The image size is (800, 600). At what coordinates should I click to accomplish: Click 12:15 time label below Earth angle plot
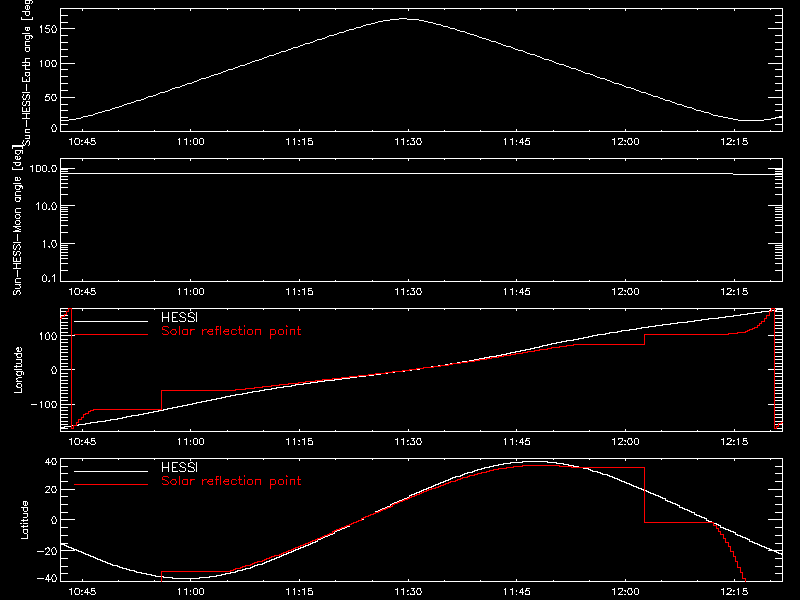click(x=734, y=142)
